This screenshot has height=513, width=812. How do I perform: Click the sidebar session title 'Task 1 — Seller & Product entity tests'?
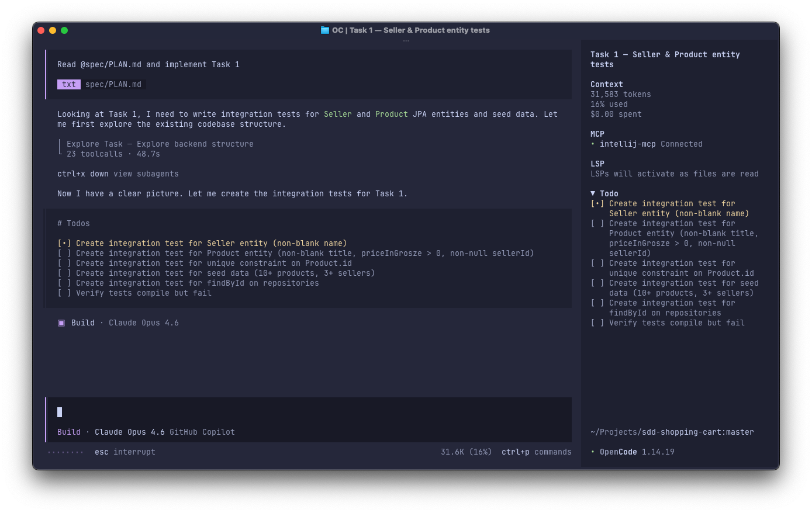coord(665,60)
